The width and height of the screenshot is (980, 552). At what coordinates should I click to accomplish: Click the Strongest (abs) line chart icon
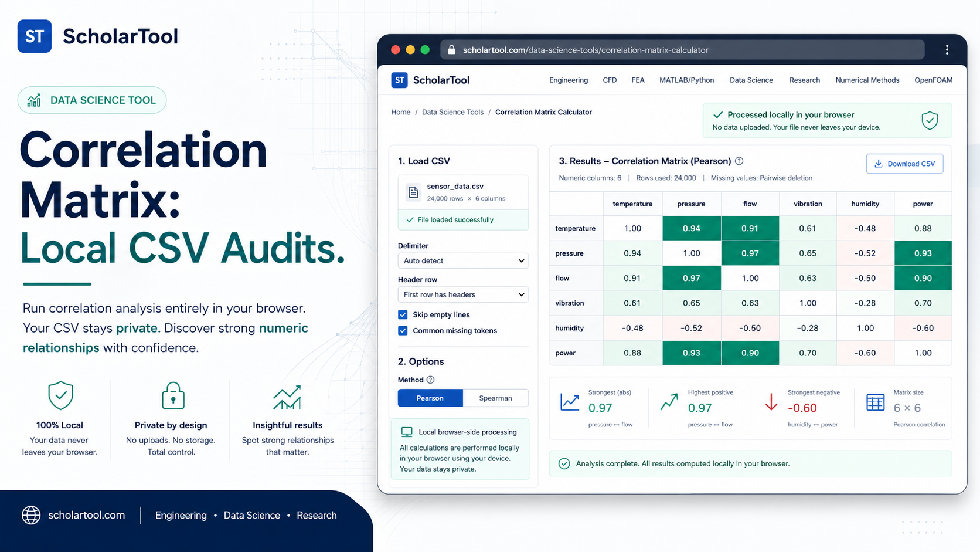pyautogui.click(x=570, y=402)
